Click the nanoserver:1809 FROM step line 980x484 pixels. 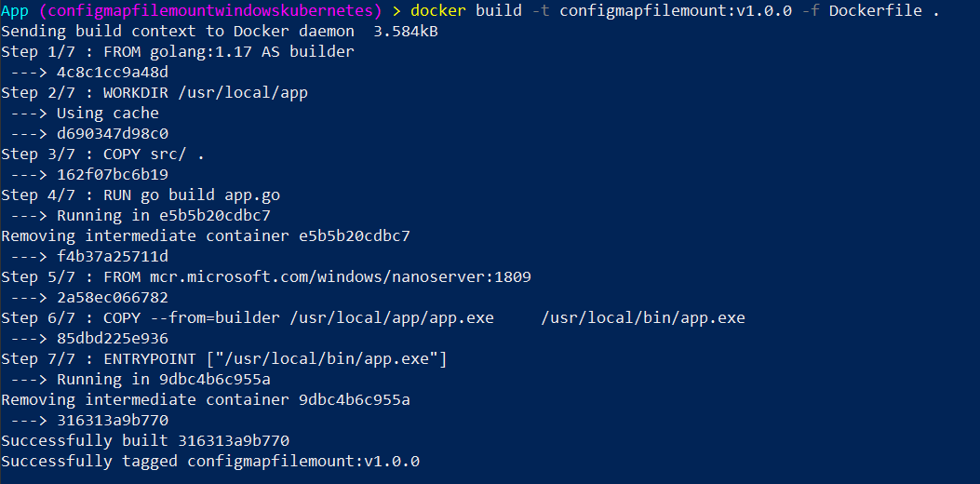[265, 277]
